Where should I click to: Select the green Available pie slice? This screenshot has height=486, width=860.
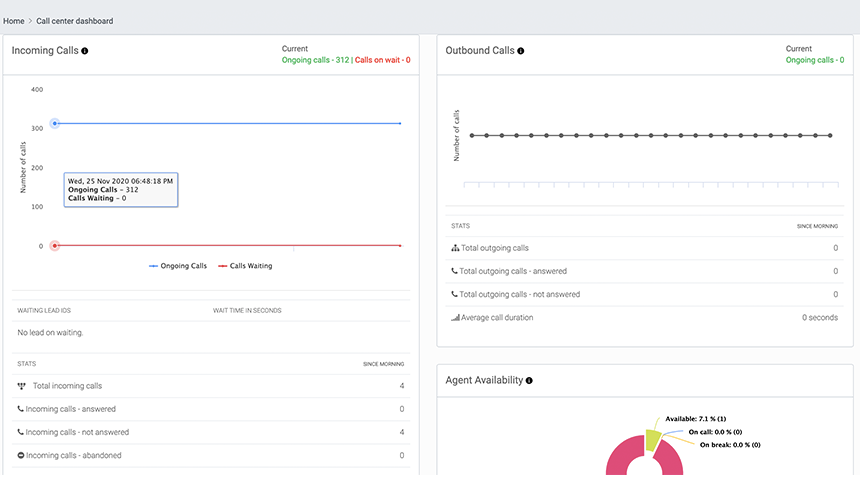tap(652, 440)
